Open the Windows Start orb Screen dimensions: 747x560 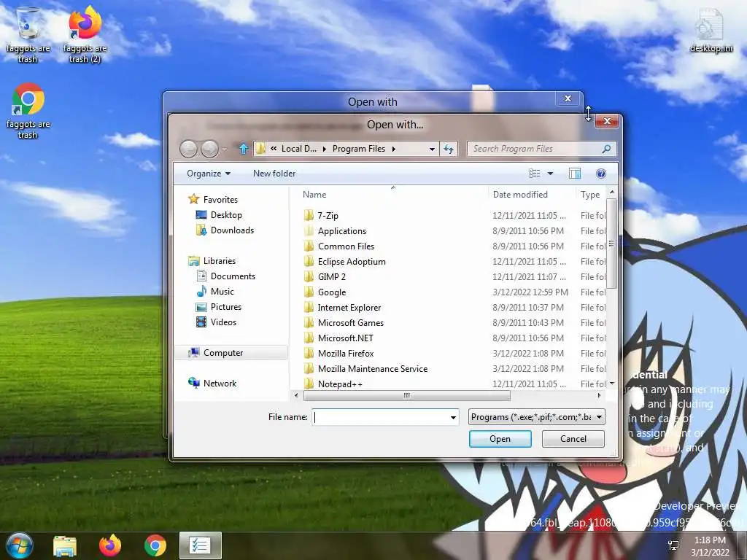(x=18, y=545)
